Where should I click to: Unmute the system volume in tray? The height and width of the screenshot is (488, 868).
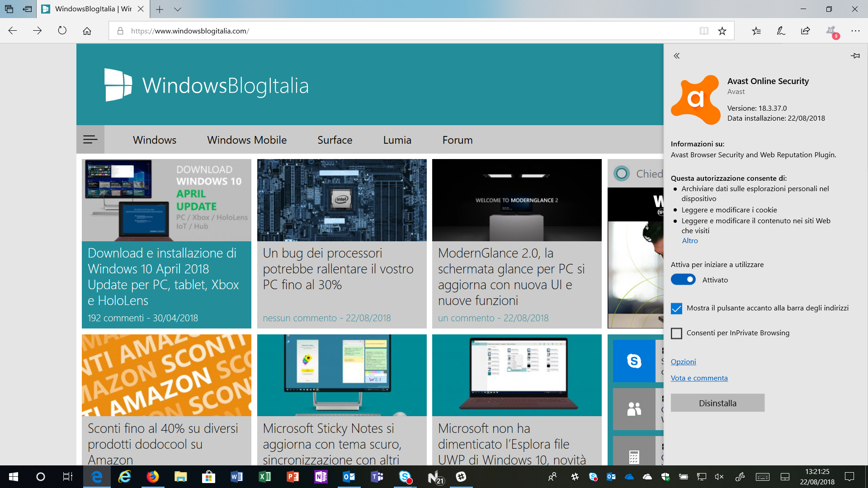[719, 477]
